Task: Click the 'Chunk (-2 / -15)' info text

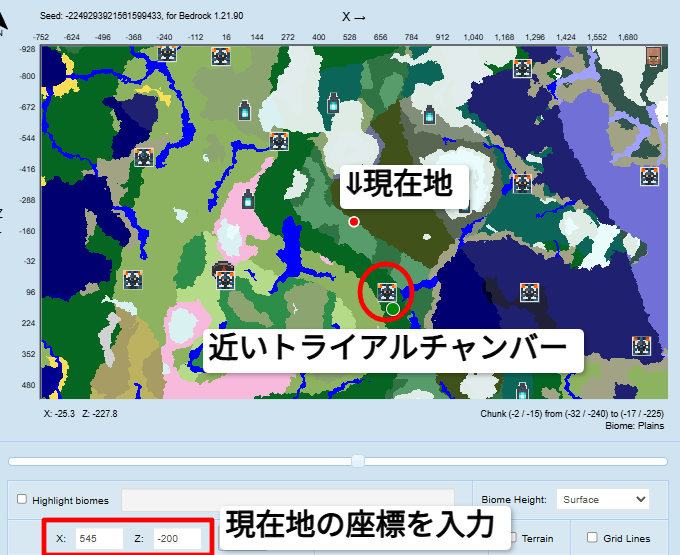Action: (572, 414)
